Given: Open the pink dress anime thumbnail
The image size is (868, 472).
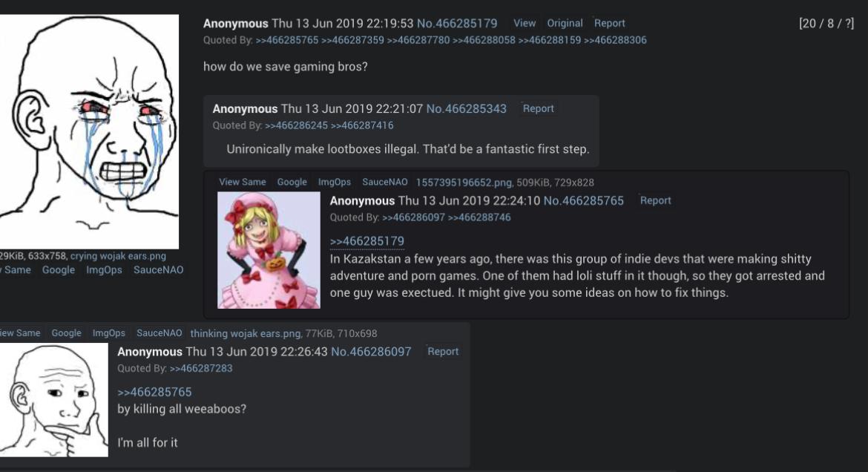Looking at the screenshot, I should pos(269,250).
